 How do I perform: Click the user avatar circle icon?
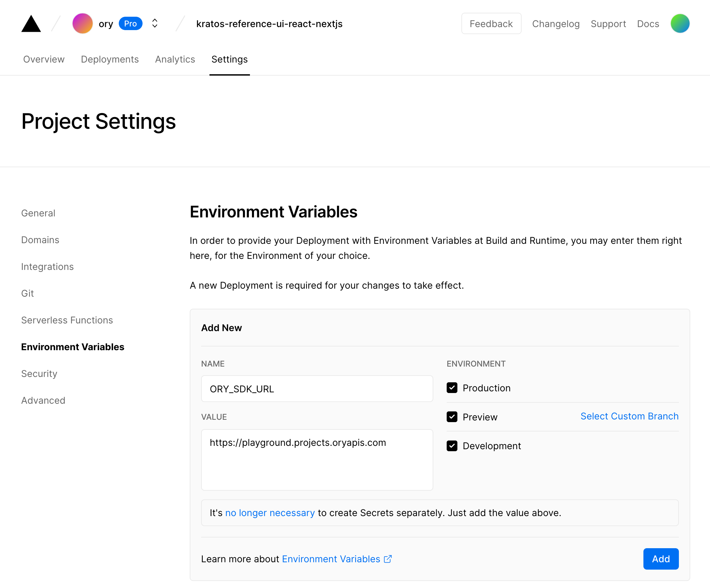pyautogui.click(x=681, y=24)
